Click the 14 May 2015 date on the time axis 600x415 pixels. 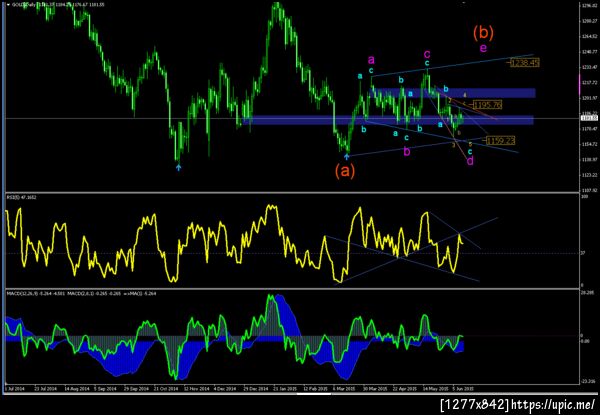point(435,388)
